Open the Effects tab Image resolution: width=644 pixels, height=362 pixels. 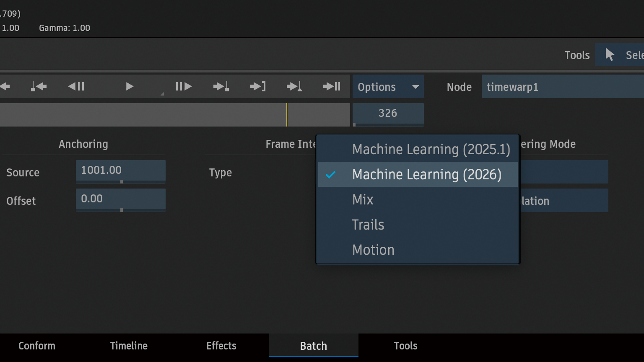221,346
